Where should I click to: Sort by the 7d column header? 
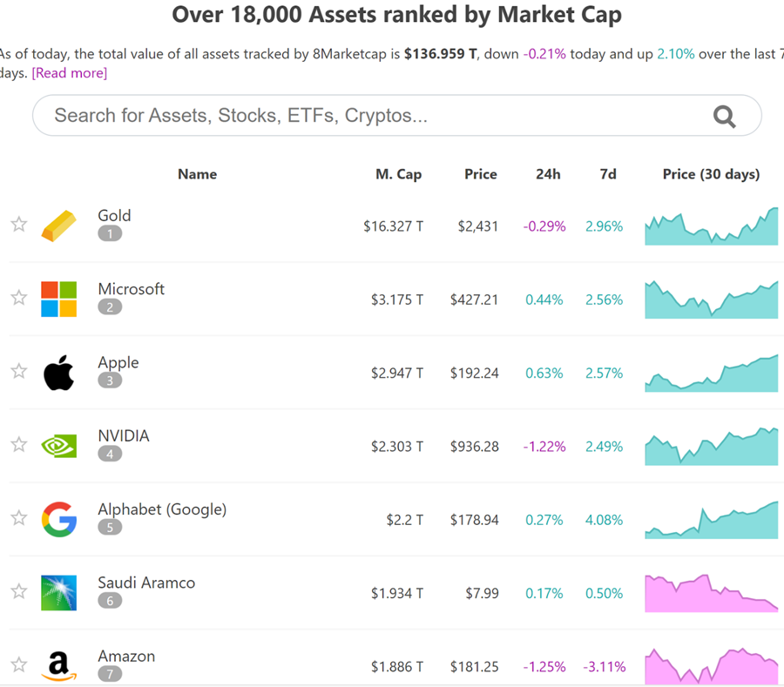pyautogui.click(x=608, y=174)
